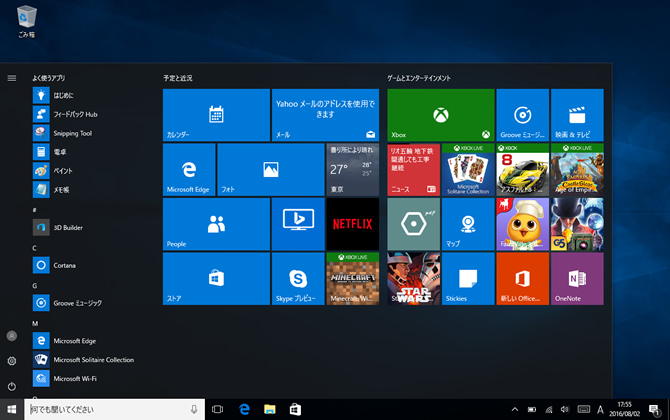Click the microphone icon in the search box
This screenshot has width=670, height=420.
pyautogui.click(x=193, y=410)
